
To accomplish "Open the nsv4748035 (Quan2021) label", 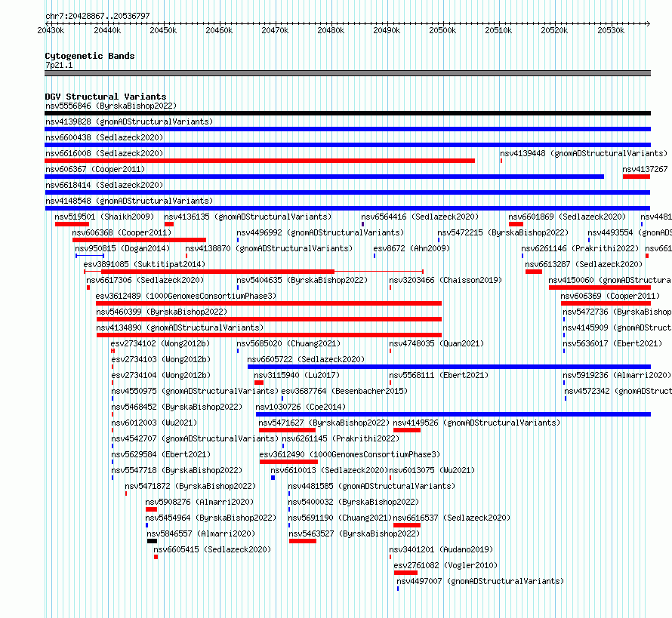I will (436, 343).
